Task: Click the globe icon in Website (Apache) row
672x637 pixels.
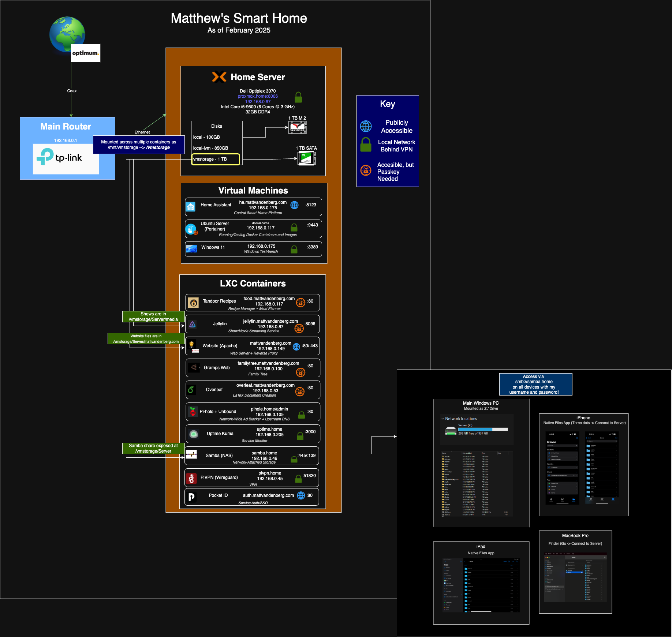Action: (296, 346)
